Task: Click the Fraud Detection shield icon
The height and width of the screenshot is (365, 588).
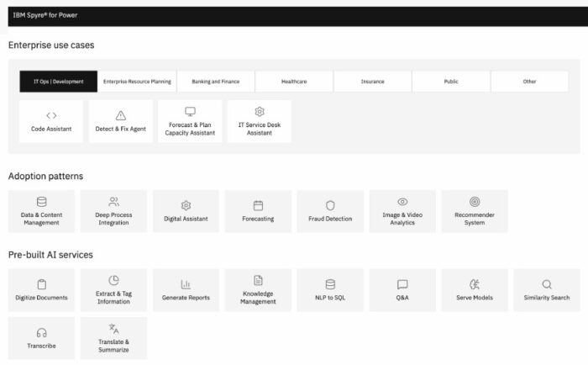Action: tap(330, 205)
